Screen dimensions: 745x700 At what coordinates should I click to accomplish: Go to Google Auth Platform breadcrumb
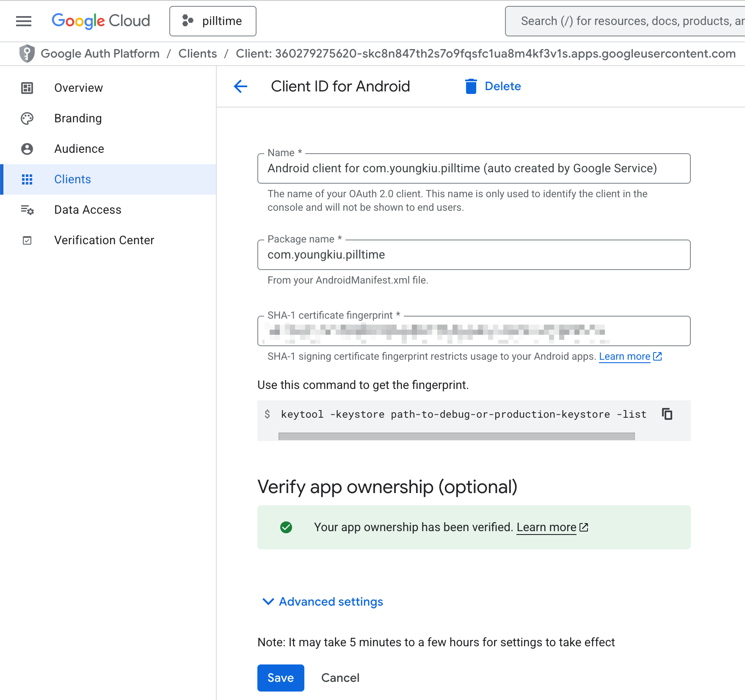100,54
